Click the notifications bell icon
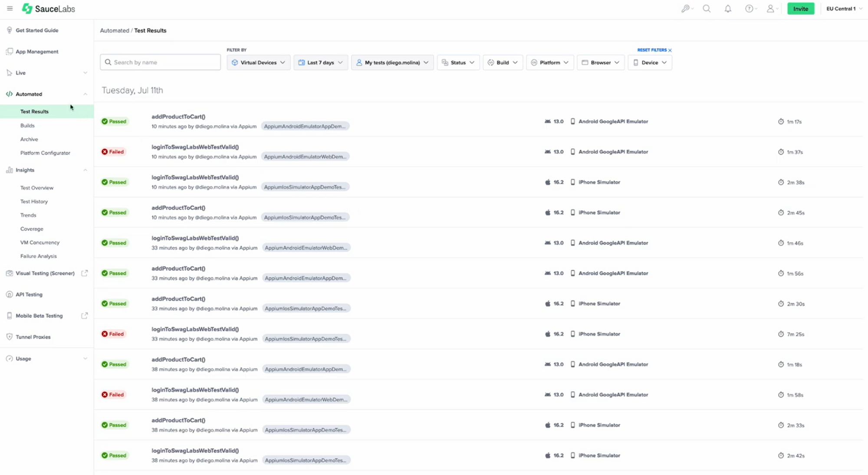Screen dimensions: 868x475 pyautogui.click(x=728, y=9)
